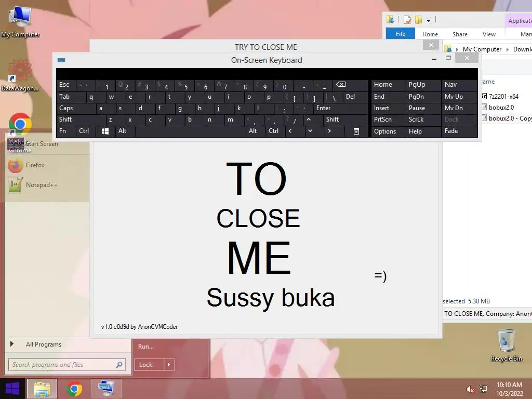Open File Explorer from the taskbar
The width and height of the screenshot is (532, 399).
[42, 389]
